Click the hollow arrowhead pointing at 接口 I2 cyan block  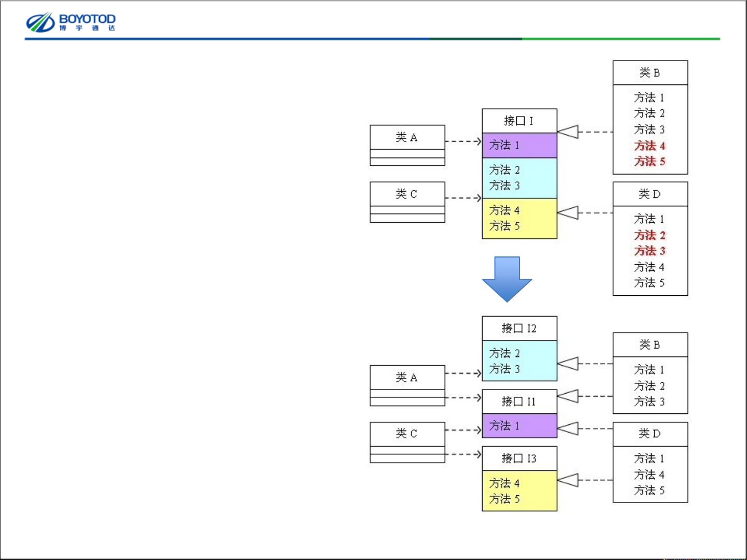point(568,364)
